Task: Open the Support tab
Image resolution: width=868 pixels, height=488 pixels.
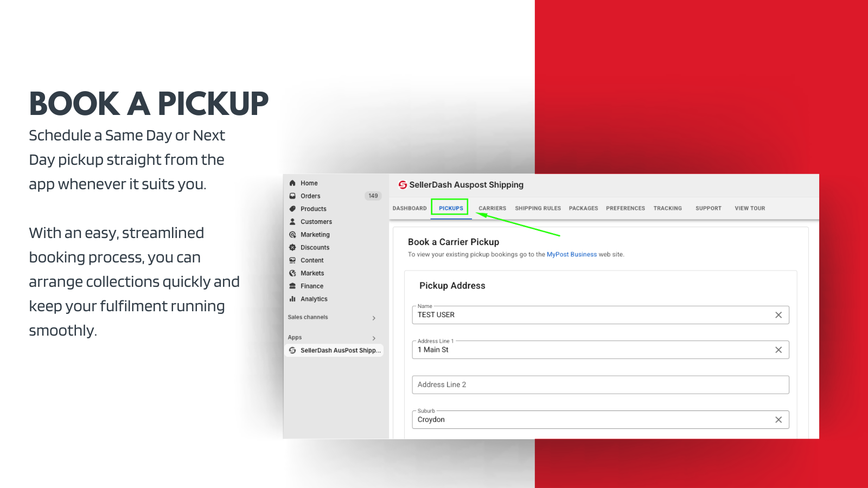Action: [x=709, y=208]
